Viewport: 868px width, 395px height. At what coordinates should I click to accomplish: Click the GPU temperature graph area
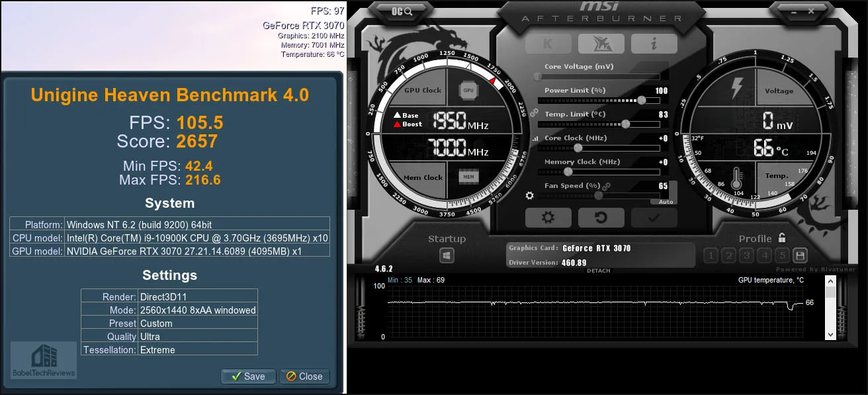tap(594, 312)
